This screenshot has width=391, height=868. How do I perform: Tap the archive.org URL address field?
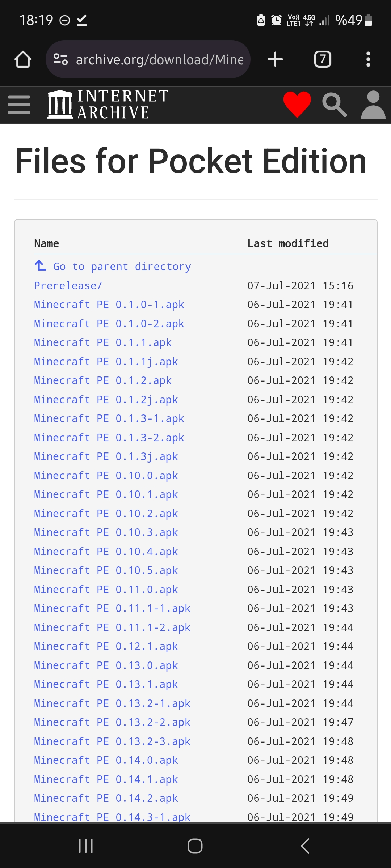(x=159, y=59)
